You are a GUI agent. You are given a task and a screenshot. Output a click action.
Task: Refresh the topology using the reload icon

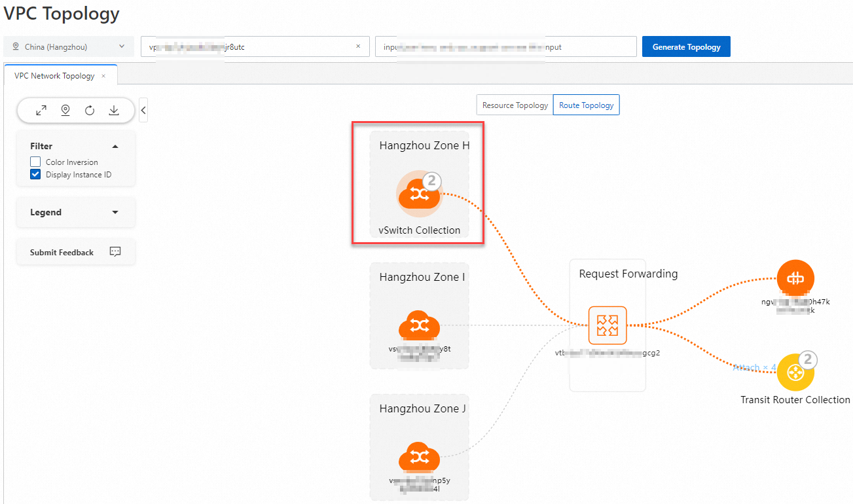click(90, 110)
